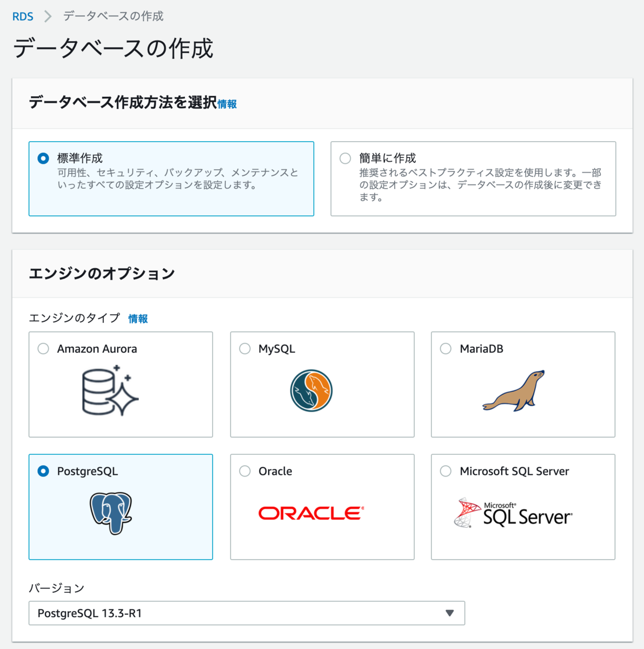Click the MariaDB seal logo
Image resolution: width=644 pixels, height=649 pixels.
coord(513,391)
